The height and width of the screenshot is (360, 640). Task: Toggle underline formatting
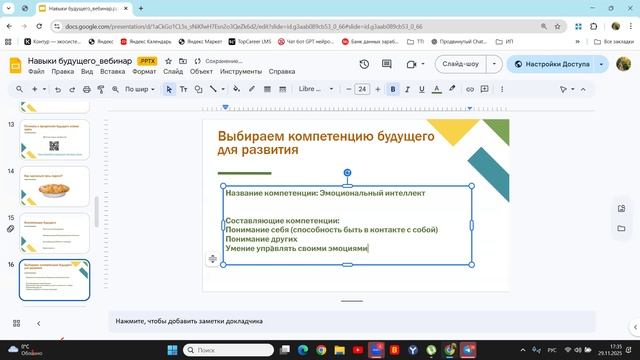coord(422,89)
